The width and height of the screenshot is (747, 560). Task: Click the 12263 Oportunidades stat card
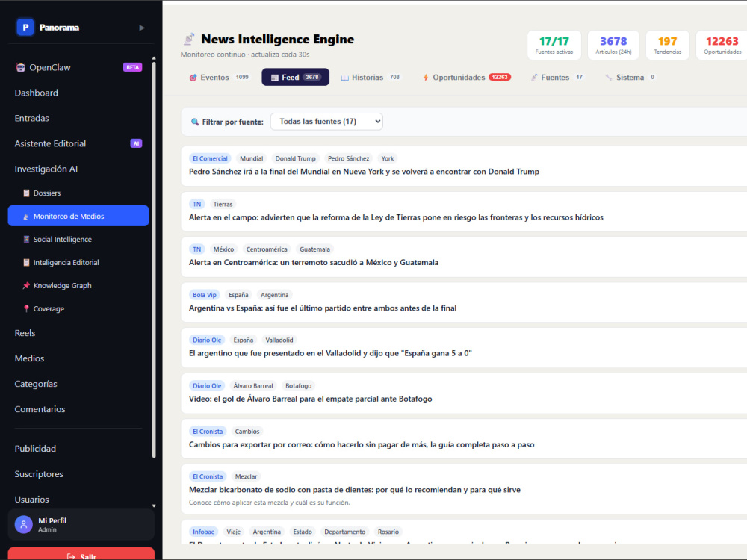(x=722, y=46)
